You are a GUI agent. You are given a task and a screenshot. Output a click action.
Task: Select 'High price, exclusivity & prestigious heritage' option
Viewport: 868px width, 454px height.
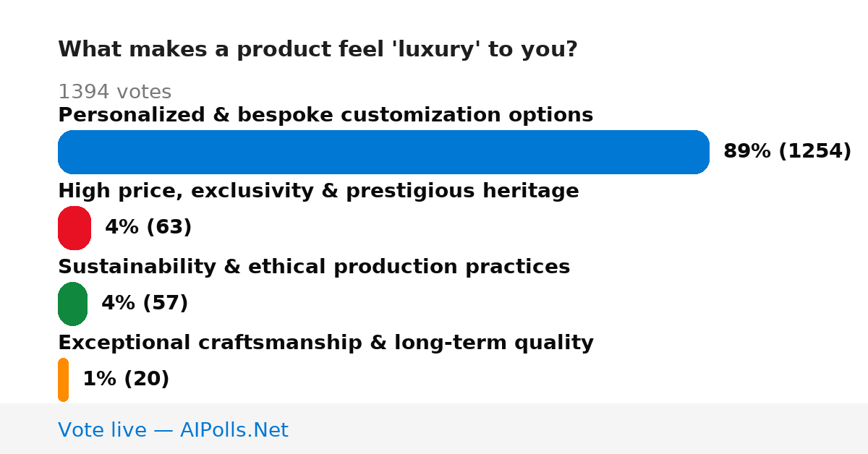(318, 192)
